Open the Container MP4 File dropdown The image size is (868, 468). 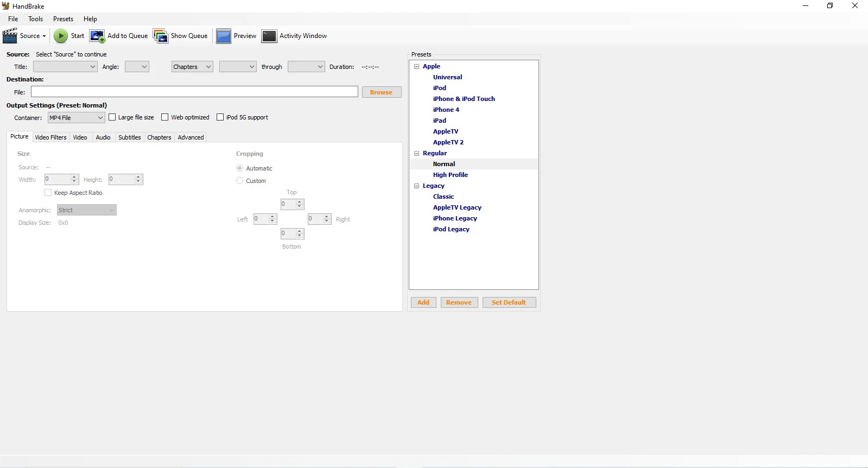76,118
